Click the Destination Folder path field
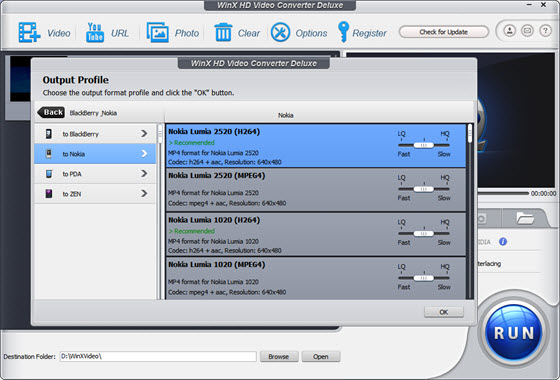The height and width of the screenshot is (380, 560). point(158,356)
